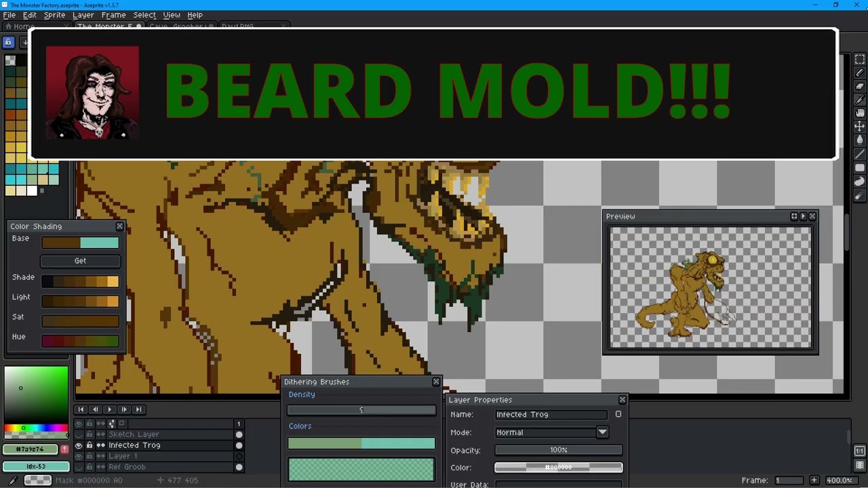The height and width of the screenshot is (488, 868).
Task: Toggle 1:1 zoom button at bottom right
Action: (x=859, y=451)
